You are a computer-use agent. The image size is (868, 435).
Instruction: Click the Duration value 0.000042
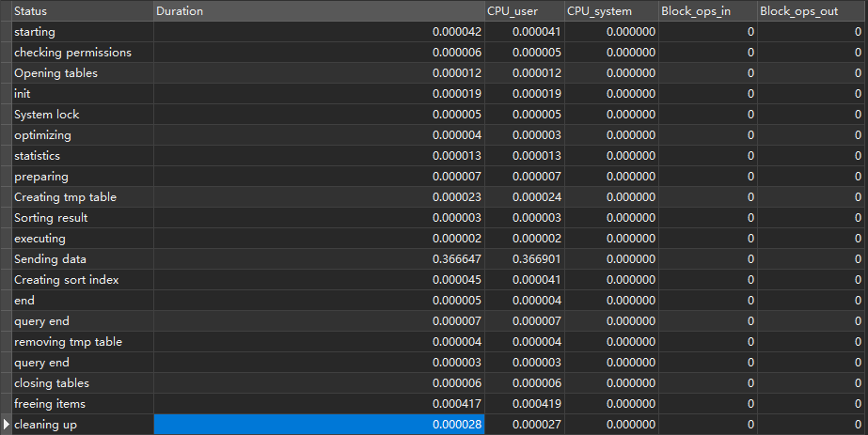click(457, 32)
